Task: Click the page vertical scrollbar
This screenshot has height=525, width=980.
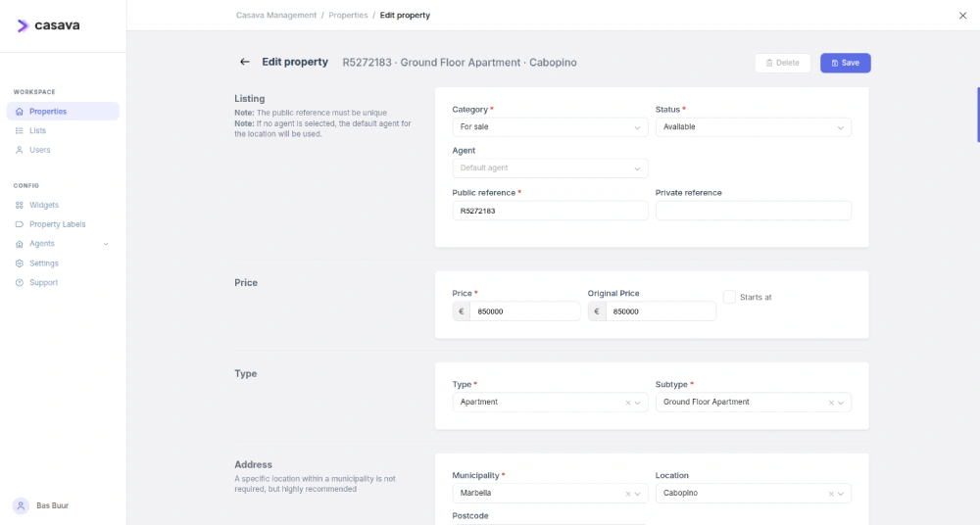Action: pyautogui.click(x=978, y=115)
